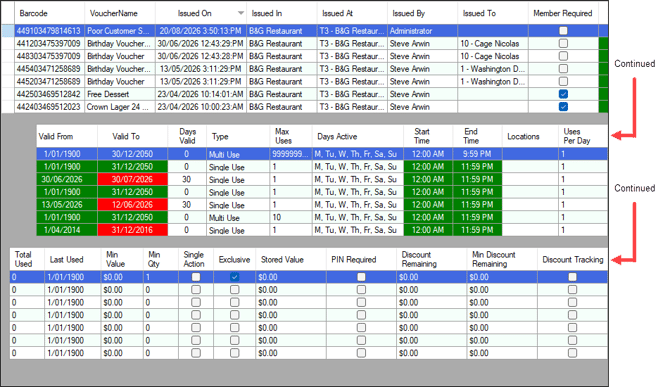Click the Discount Tracking column header
This screenshot has height=387, width=670.
[573, 259]
